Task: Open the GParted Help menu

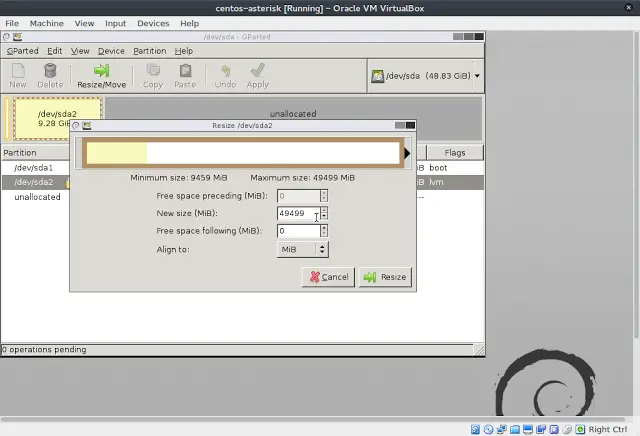Action: click(184, 51)
